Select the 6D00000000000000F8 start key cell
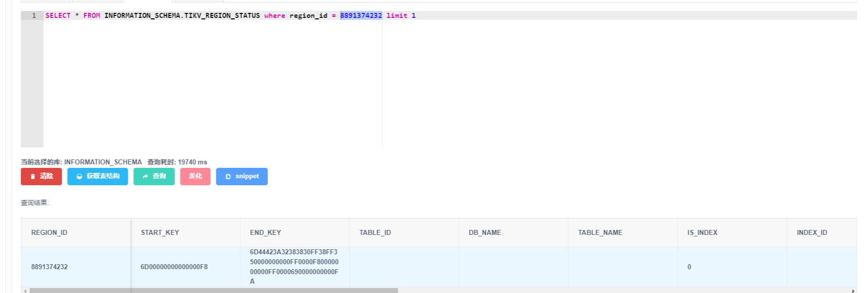The width and height of the screenshot is (868, 293). (x=174, y=267)
